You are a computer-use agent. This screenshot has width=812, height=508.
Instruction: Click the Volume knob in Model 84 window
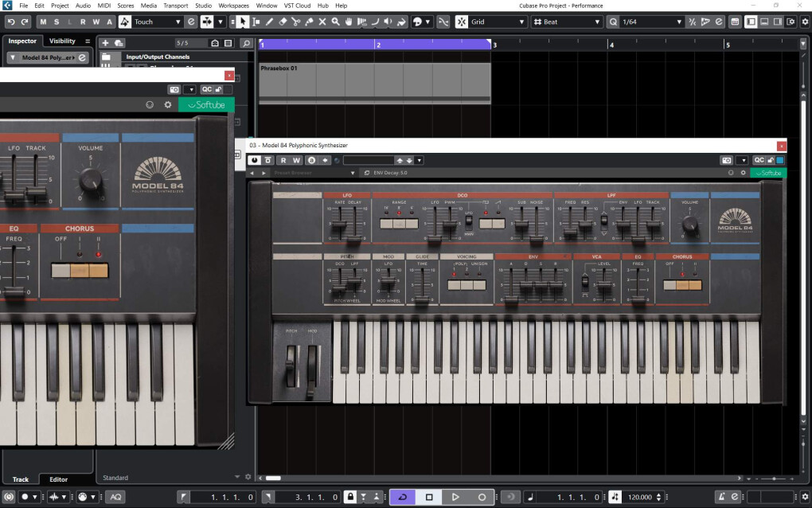(689, 224)
